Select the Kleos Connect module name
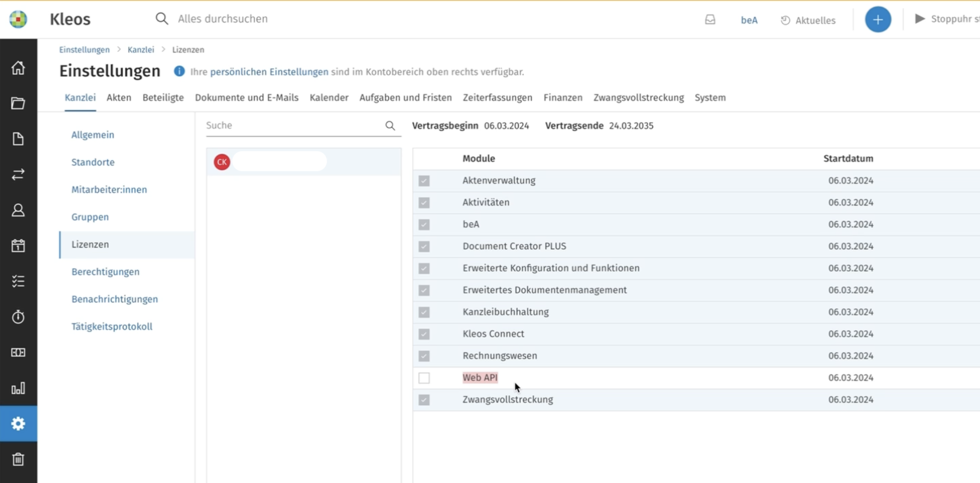Image resolution: width=980 pixels, height=483 pixels. click(x=493, y=333)
